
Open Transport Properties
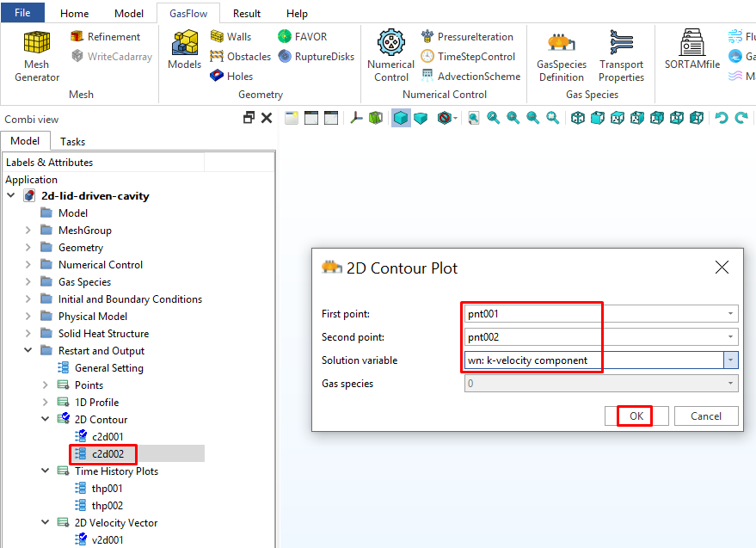(x=621, y=55)
